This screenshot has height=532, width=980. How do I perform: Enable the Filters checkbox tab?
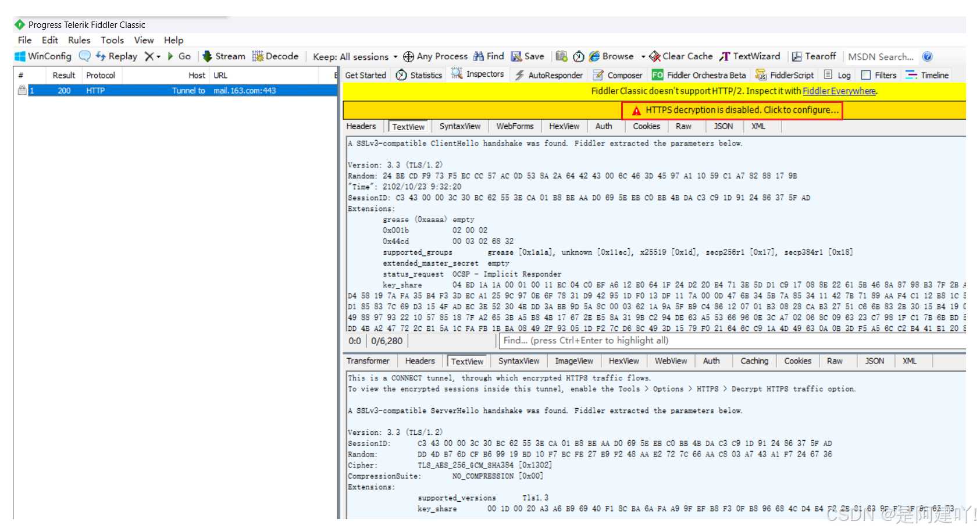(866, 75)
